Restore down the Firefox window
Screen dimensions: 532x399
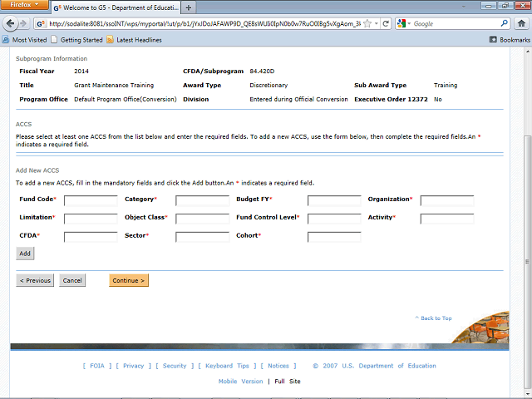pos(505,6)
